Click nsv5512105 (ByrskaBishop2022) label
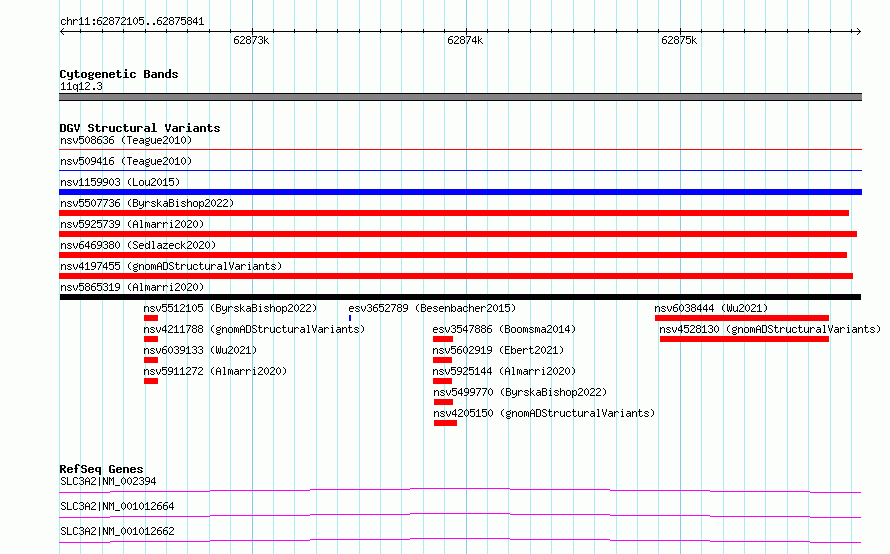Image resolution: width=890 pixels, height=554 pixels. pyautogui.click(x=230, y=308)
